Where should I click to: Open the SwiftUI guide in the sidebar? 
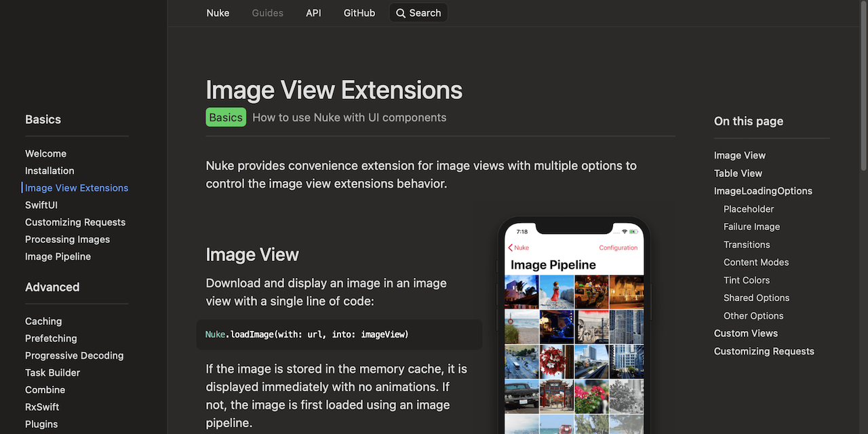coord(41,205)
